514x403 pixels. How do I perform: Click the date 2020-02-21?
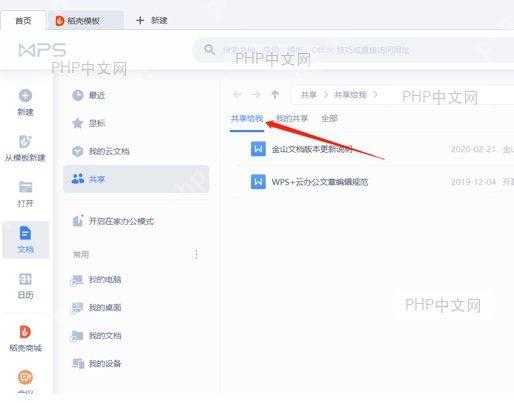473,149
